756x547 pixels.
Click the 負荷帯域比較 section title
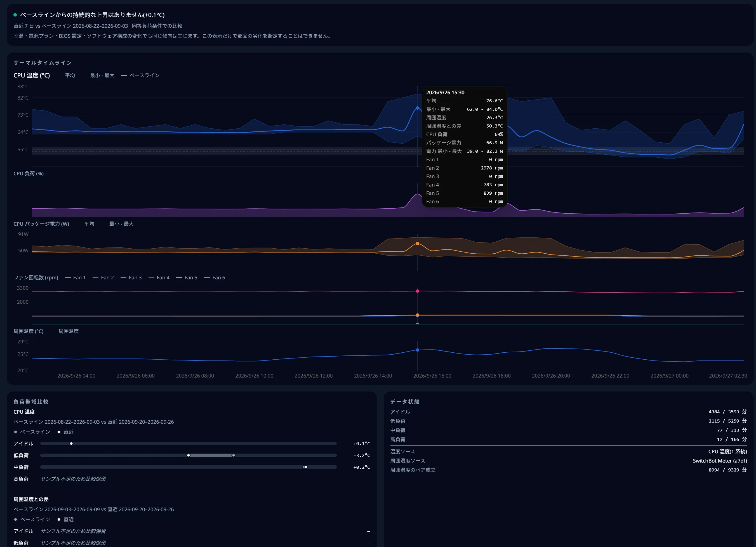click(31, 402)
